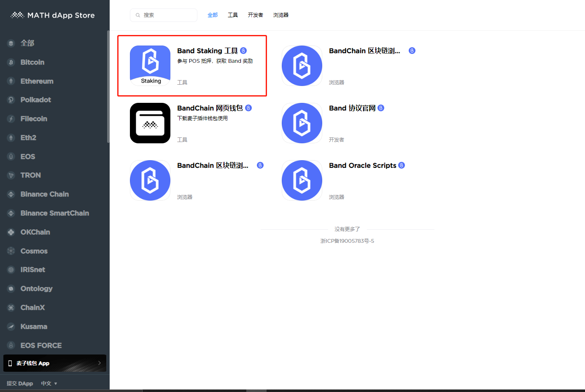Open the Band Oracle Scripts title
585x392 pixels.
[x=363, y=165]
